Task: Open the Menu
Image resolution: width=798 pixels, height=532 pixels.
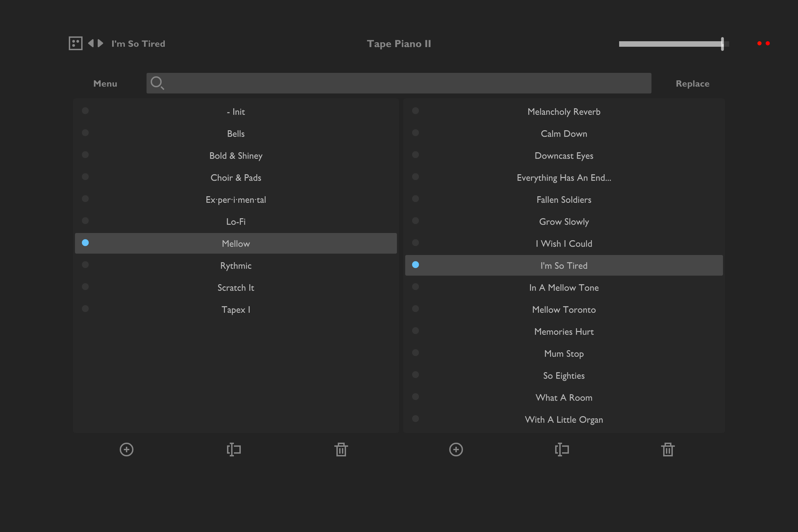Action: [105, 84]
